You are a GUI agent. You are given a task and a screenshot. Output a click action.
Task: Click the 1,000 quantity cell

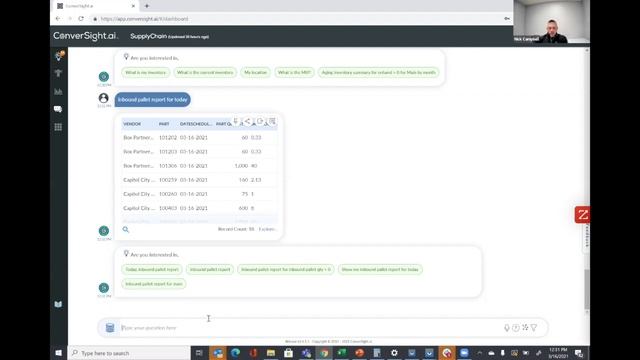coord(241,166)
